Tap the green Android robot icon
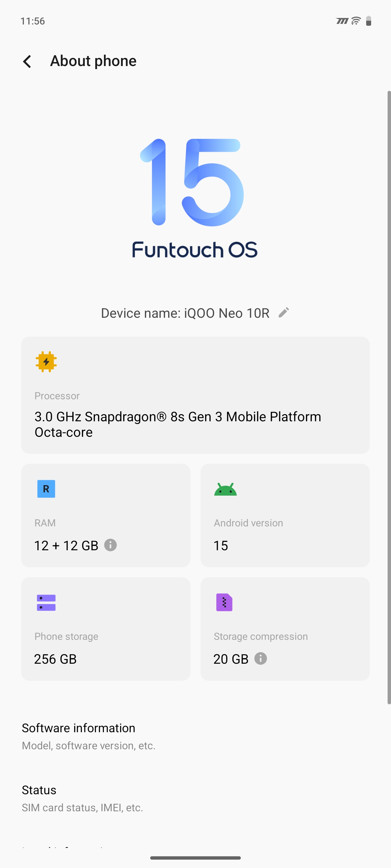Viewport: 391px width, 868px height. (225, 489)
